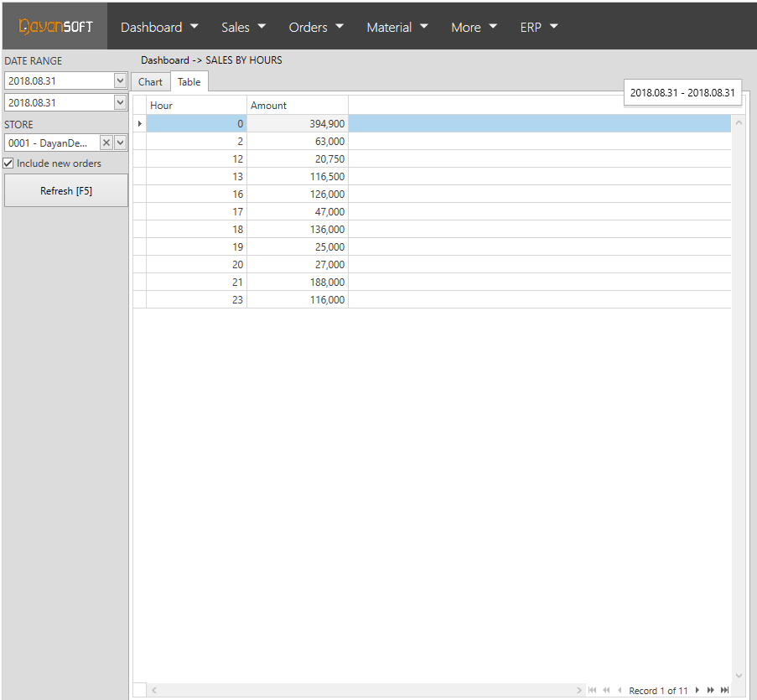This screenshot has height=700, width=757.
Task: Select the hour cell 2
Action: coord(196,142)
